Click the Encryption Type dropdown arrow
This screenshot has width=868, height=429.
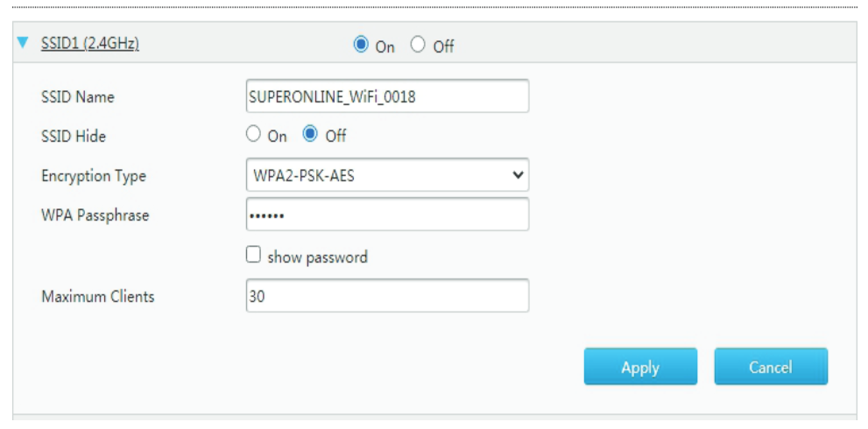[x=519, y=175]
